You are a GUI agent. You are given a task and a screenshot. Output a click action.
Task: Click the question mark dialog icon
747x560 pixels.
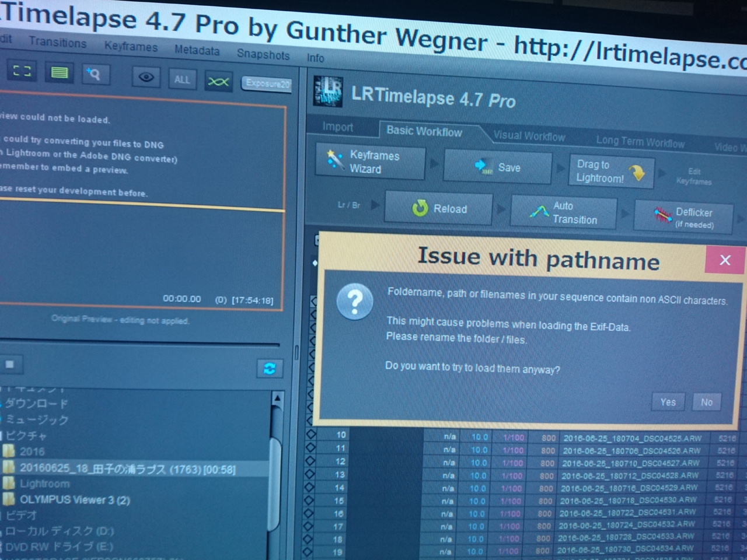(x=355, y=302)
